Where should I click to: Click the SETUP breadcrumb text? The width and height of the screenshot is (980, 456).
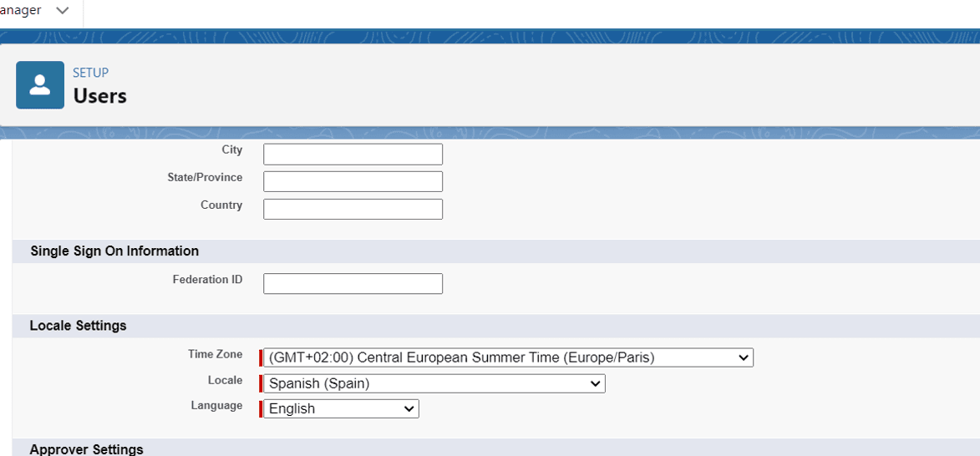pos(90,73)
